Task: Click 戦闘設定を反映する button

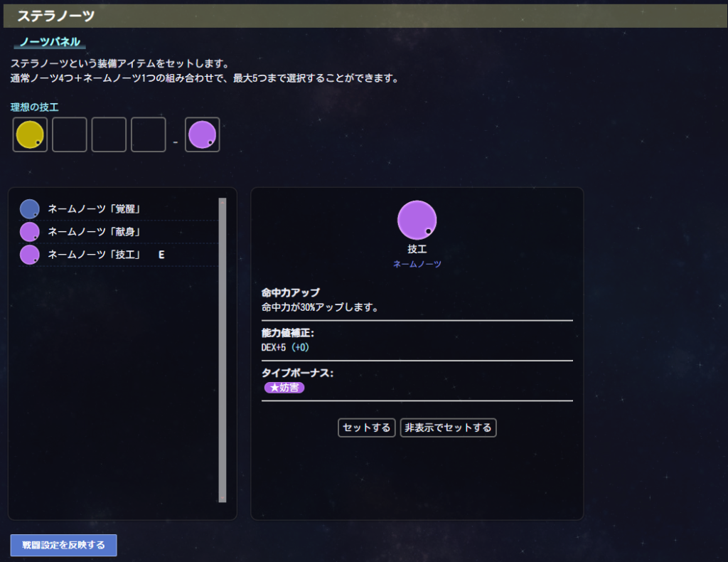Action: click(64, 545)
